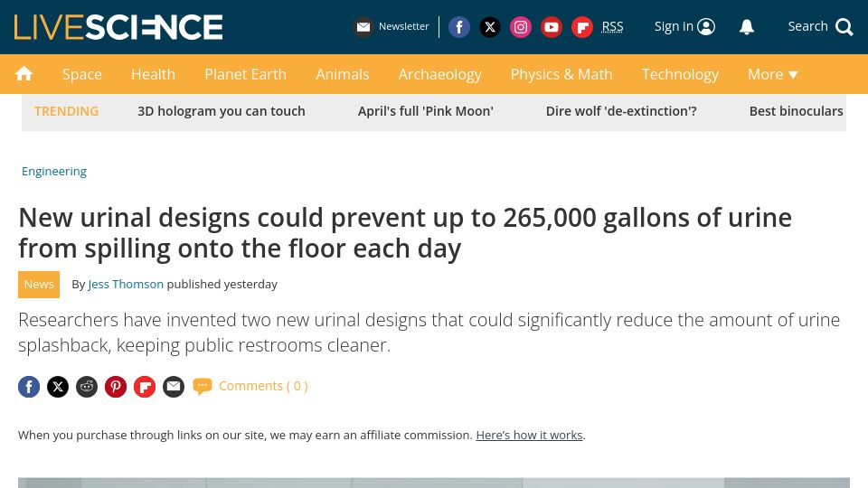
Task: Open the Technology section
Action: click(680, 74)
